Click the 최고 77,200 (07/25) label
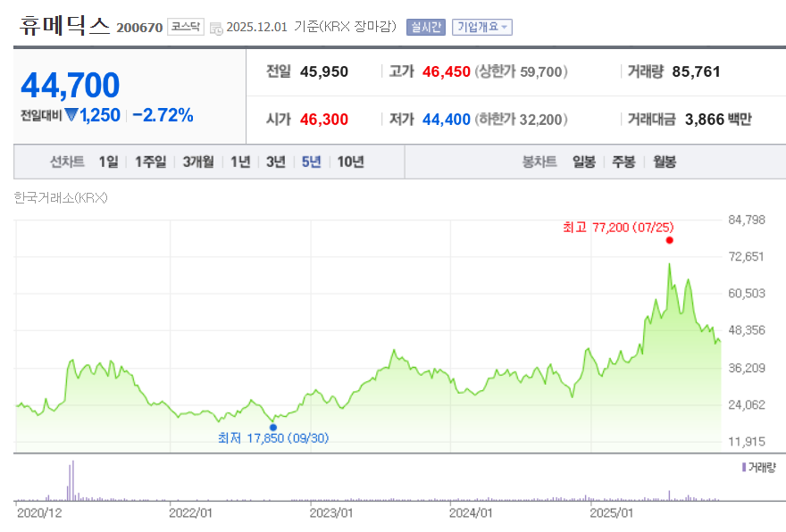Image resolution: width=786 pixels, height=532 pixels. pos(618,228)
